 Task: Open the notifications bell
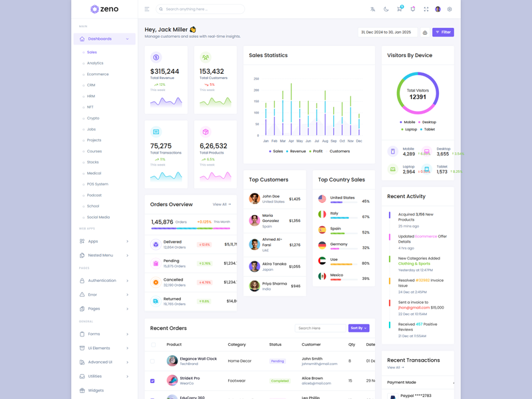(412, 9)
